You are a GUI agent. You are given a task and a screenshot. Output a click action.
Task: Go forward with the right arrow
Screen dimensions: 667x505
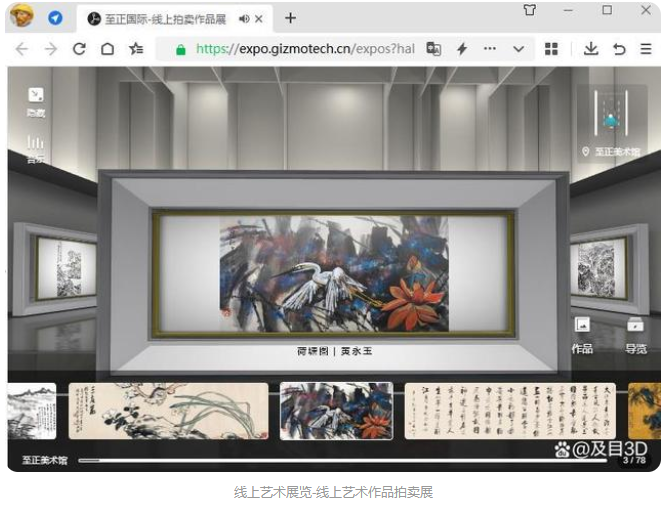(x=51, y=49)
